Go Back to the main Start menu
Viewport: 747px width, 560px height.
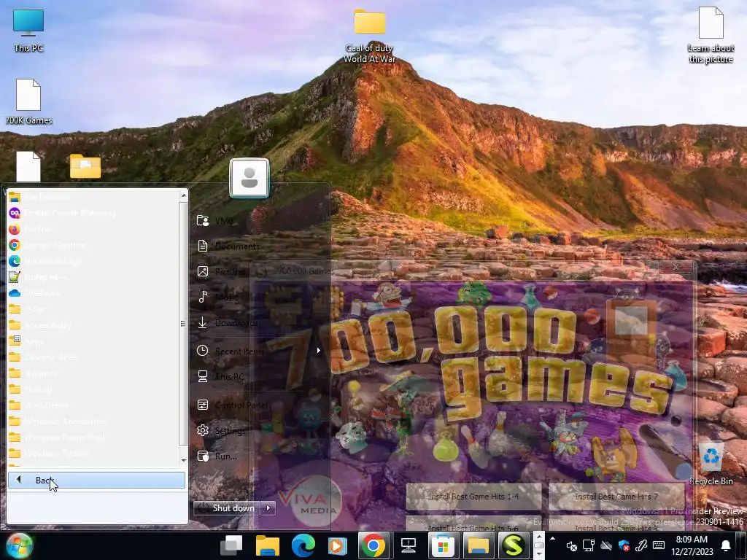tap(96, 480)
